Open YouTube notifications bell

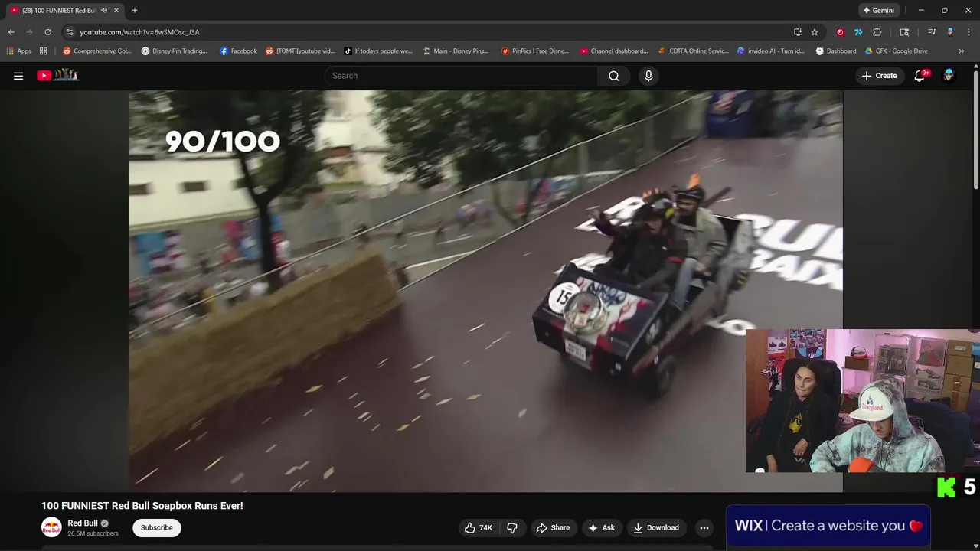pos(920,76)
